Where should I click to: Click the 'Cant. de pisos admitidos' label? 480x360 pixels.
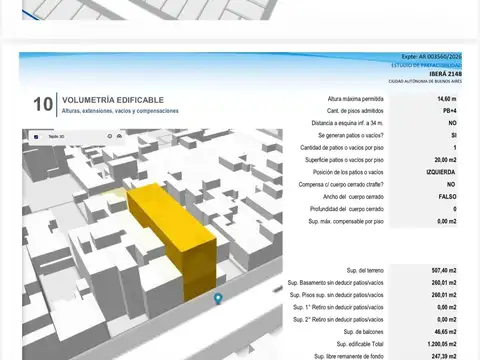pyautogui.click(x=355, y=111)
